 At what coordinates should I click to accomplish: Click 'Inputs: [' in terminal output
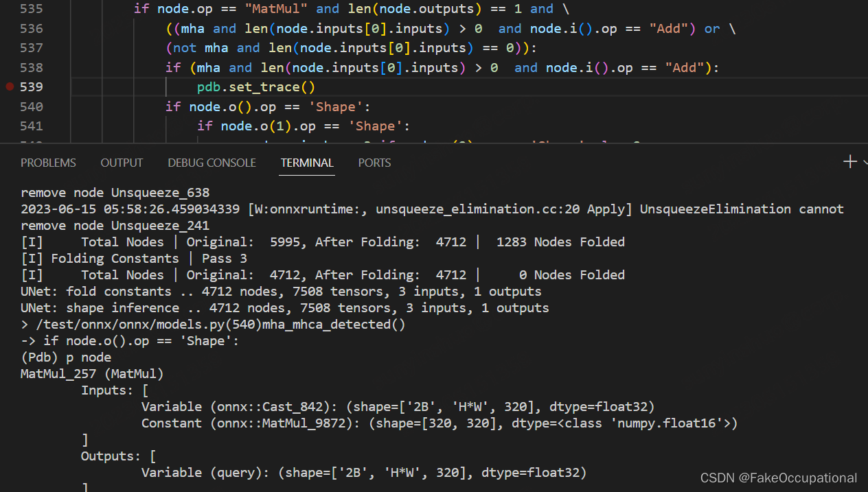[x=115, y=390]
